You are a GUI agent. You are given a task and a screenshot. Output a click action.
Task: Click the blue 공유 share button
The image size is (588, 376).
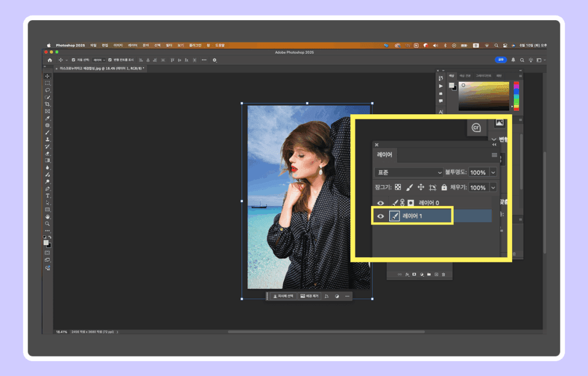click(x=501, y=60)
